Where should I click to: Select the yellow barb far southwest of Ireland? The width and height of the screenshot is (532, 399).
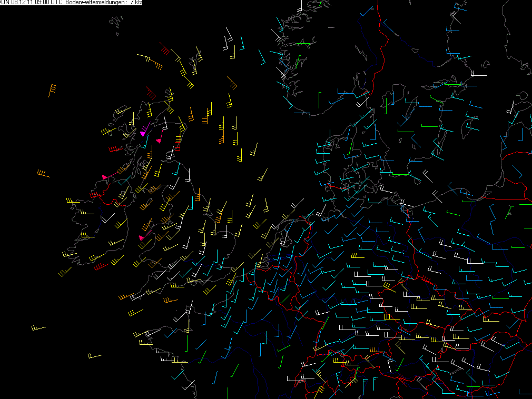click(65, 272)
